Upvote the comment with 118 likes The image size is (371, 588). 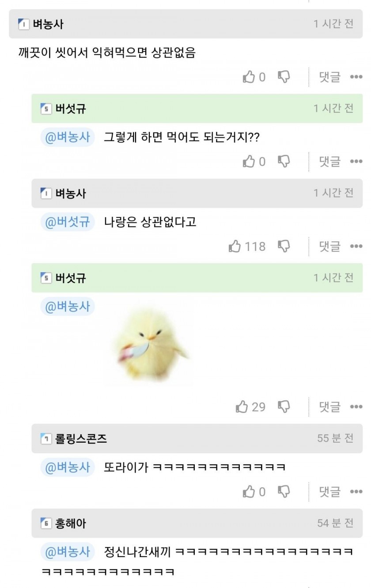pyautogui.click(x=235, y=246)
